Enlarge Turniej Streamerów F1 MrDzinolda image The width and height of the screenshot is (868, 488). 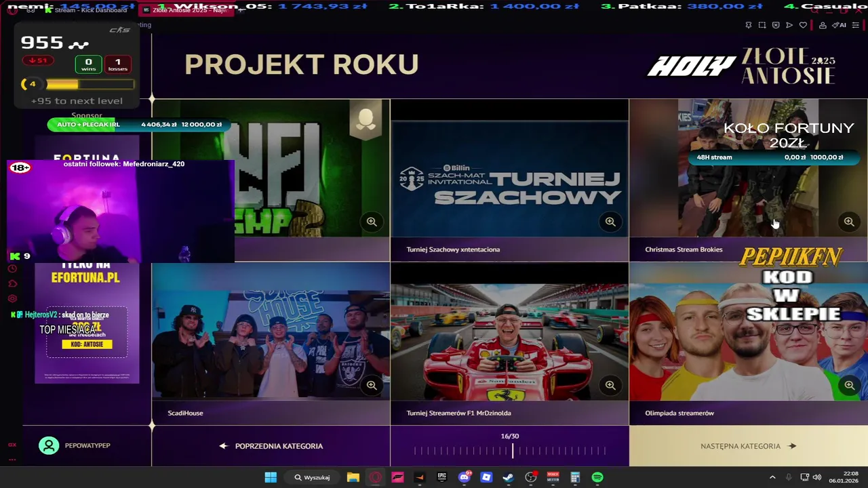610,385
